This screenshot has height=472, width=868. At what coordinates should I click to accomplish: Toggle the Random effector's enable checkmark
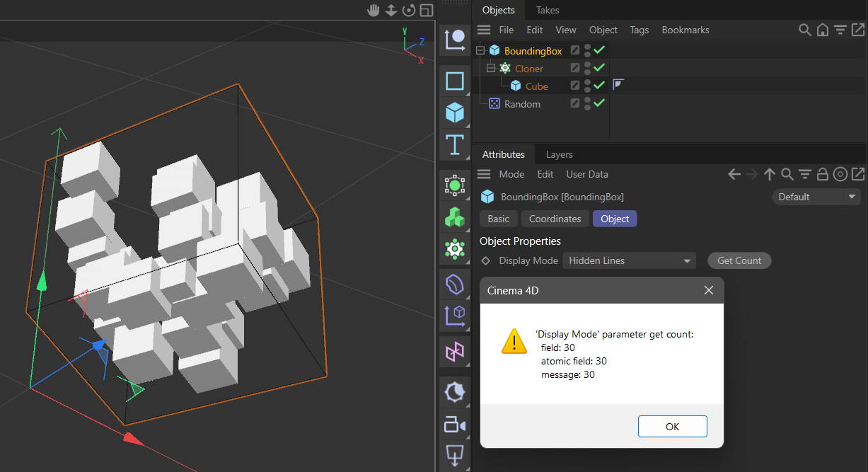pyautogui.click(x=599, y=103)
